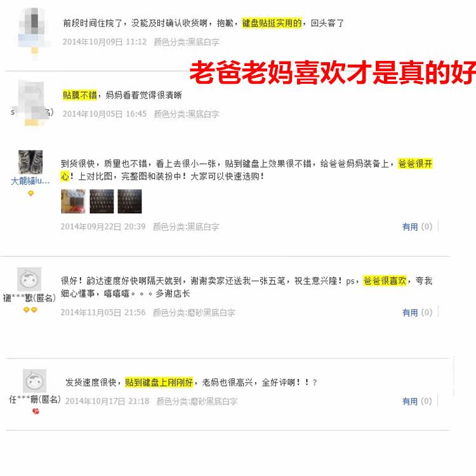Open the second review photo thumbnail
The image size is (476, 476).
pos(102,201)
